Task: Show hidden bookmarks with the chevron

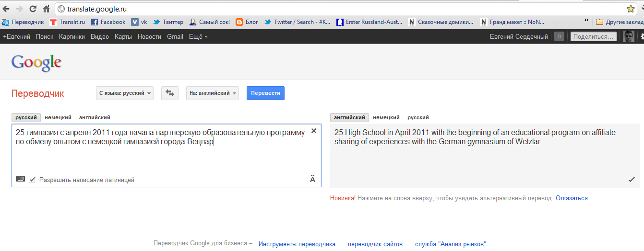Action: click(586, 21)
